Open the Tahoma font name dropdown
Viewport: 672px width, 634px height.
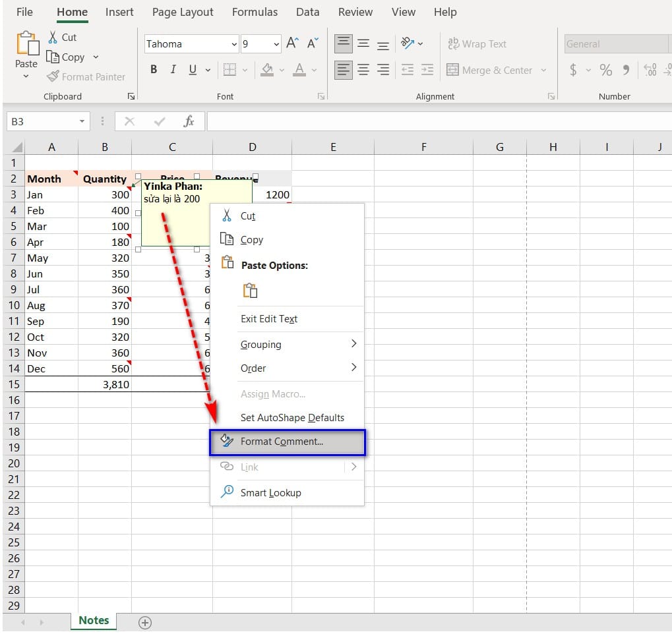(x=234, y=44)
